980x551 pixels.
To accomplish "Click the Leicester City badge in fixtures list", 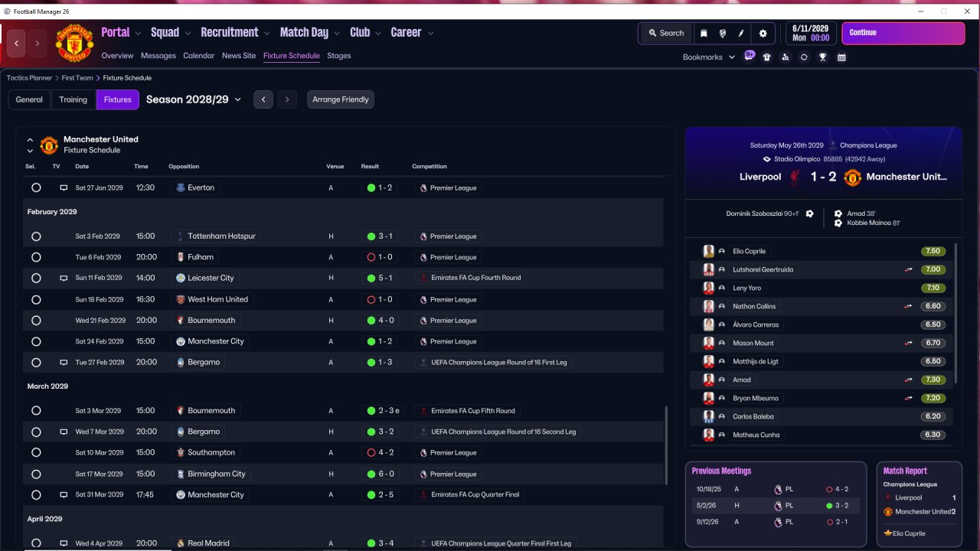I will coord(181,278).
